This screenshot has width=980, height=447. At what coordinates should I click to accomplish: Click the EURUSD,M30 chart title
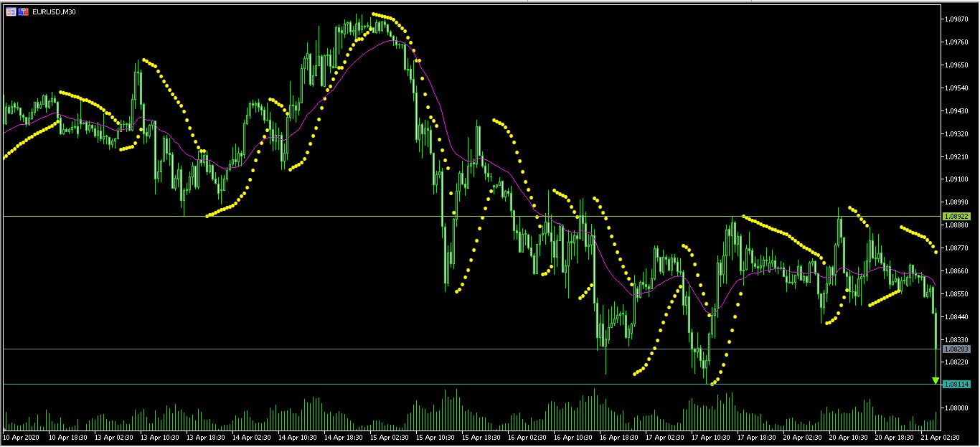click(54, 12)
